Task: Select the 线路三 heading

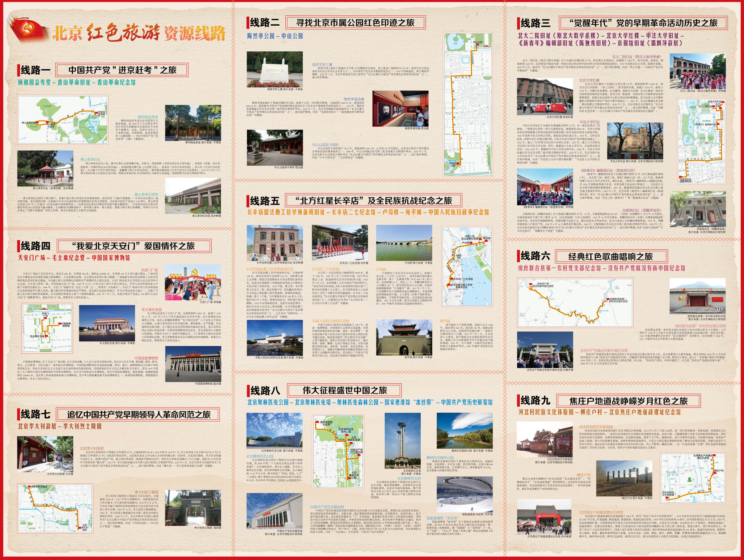Action: tap(534, 23)
